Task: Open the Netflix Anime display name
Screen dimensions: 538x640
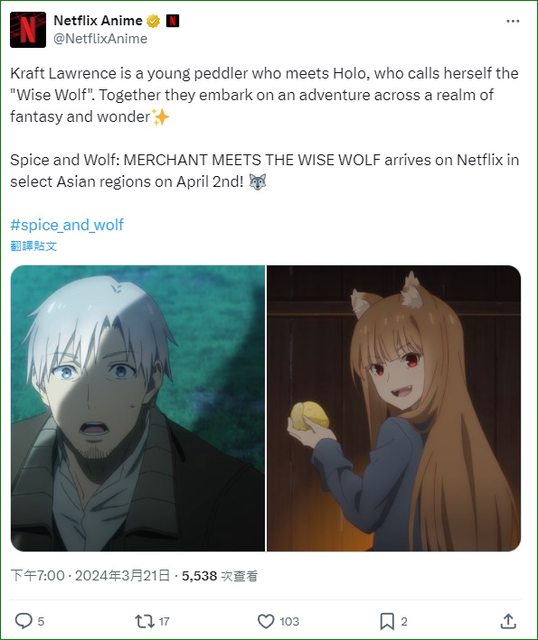Action: tap(98, 20)
